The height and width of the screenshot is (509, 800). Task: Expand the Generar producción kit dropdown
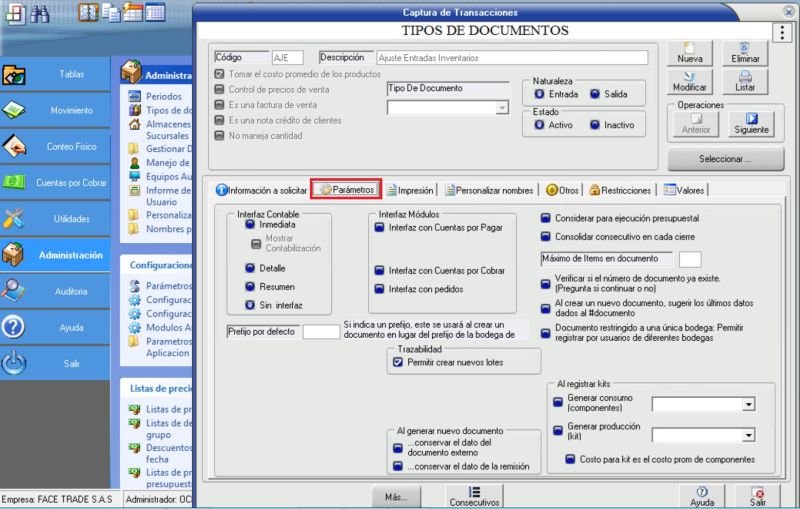[748, 435]
